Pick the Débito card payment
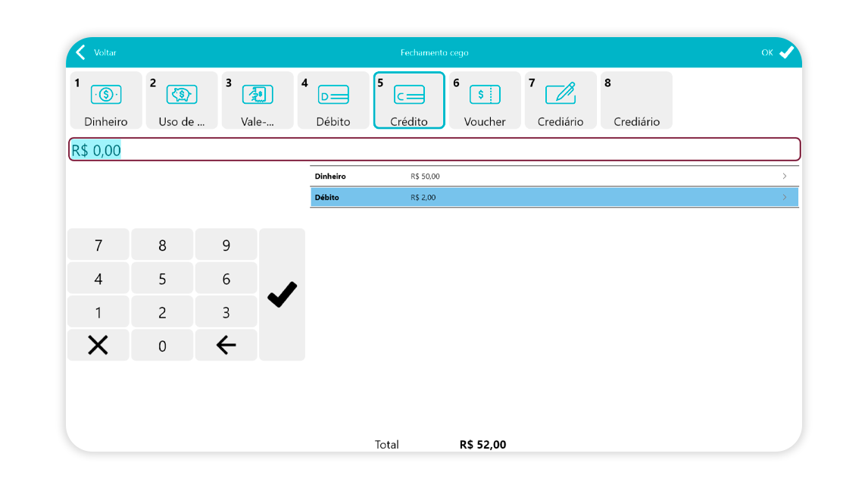The height and width of the screenshot is (488, 868). (x=333, y=100)
